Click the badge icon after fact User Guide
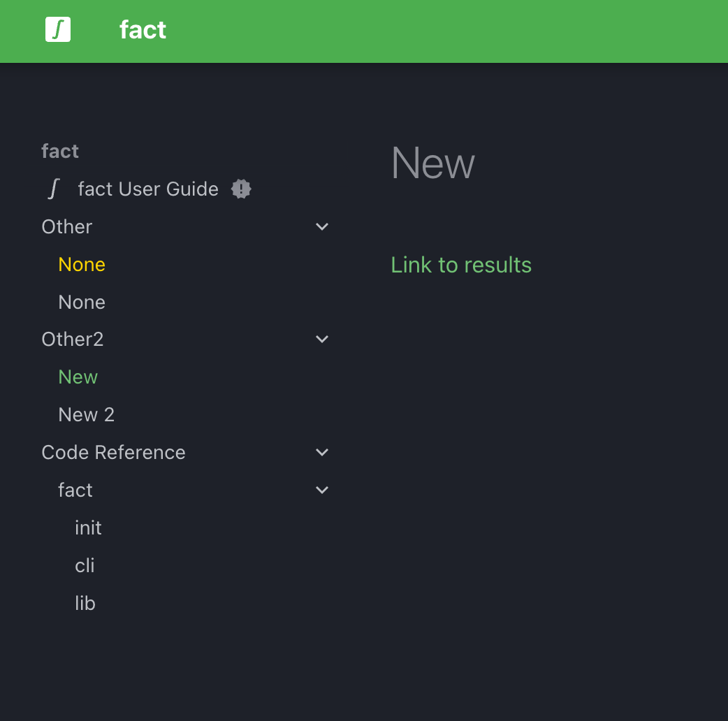728x721 pixels. tap(241, 189)
